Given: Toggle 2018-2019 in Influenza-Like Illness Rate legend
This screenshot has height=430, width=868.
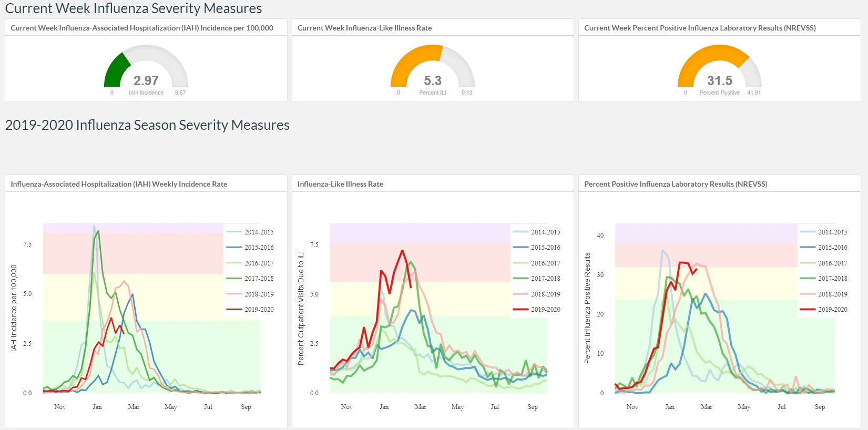Looking at the screenshot, I should pyautogui.click(x=537, y=294).
